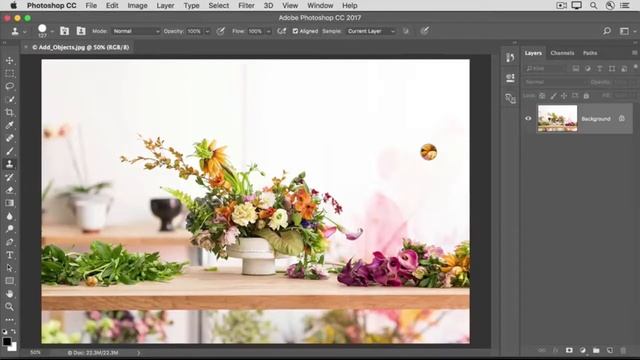Open the Brush panel toggle icon

pos(64,31)
